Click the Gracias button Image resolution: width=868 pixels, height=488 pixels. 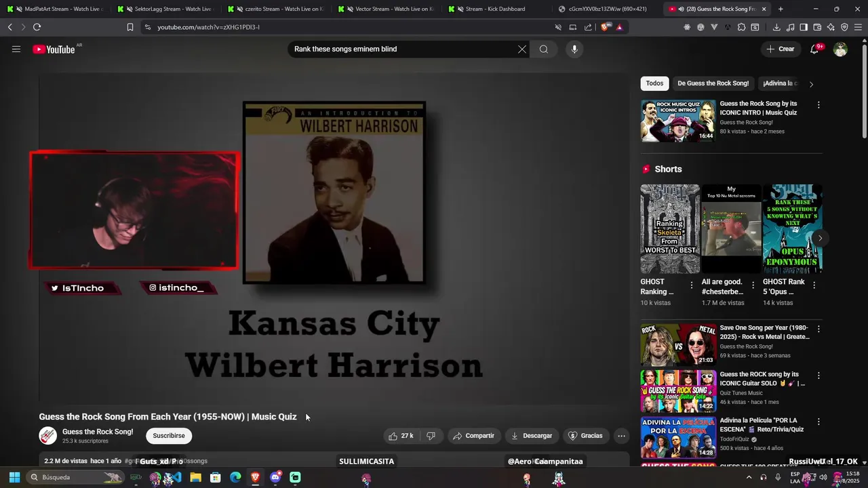tap(585, 436)
